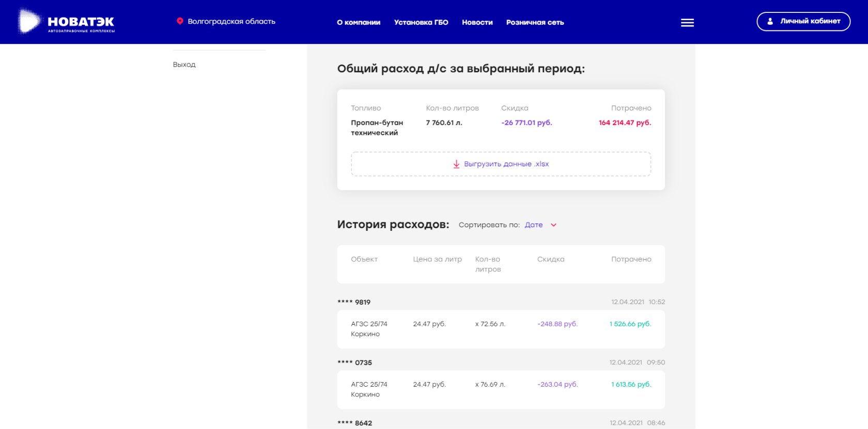Open the hamburger menu icon
This screenshot has width=868, height=429.
pyautogui.click(x=687, y=23)
